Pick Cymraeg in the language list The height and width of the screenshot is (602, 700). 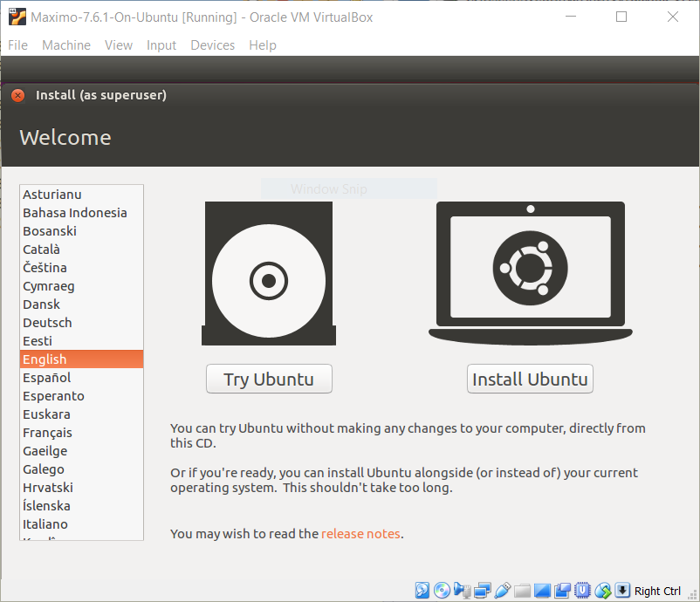(81, 286)
